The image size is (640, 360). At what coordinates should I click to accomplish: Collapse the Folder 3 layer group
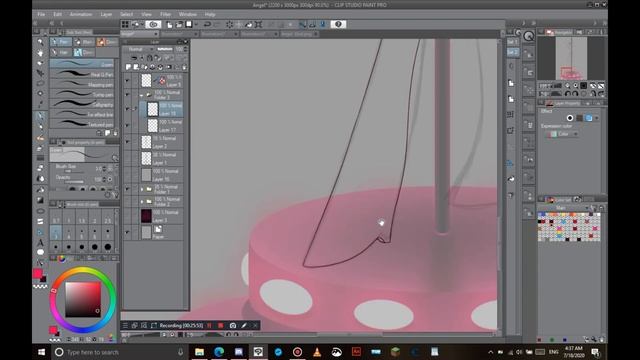(x=142, y=95)
